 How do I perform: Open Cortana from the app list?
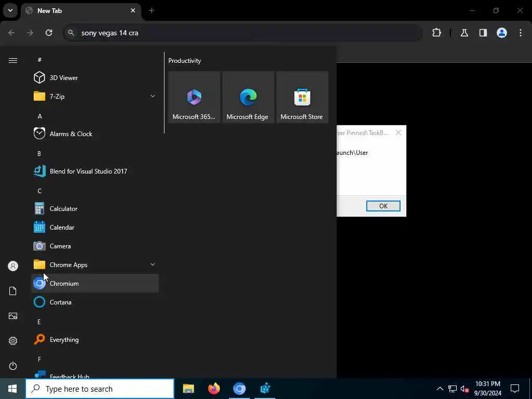95,302
